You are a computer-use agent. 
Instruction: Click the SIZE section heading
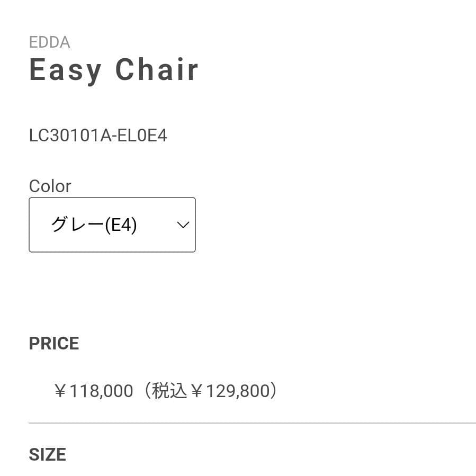tap(47, 454)
